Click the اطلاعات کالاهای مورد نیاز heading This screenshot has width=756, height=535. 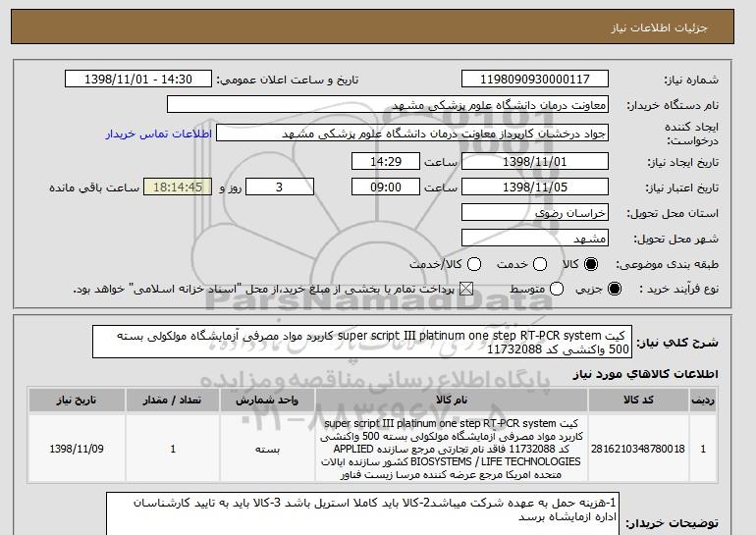(x=646, y=374)
